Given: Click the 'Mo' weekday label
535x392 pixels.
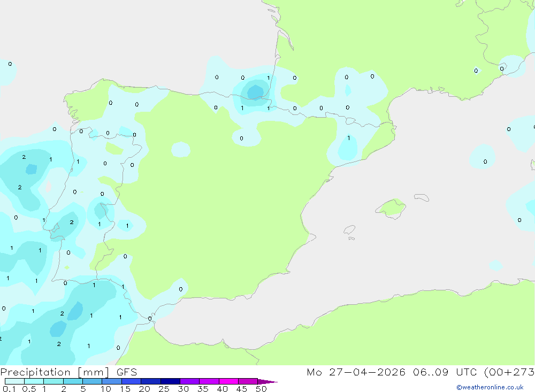Looking at the screenshot, I should (314, 372).
